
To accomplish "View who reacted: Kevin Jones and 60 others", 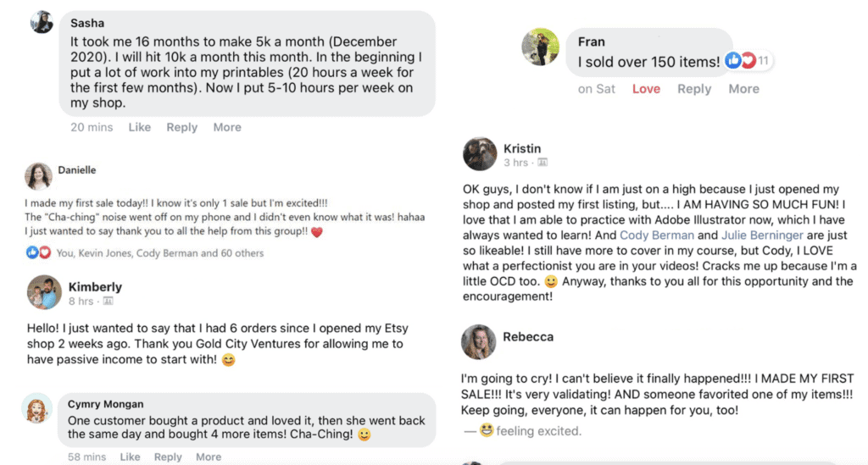I will [160, 252].
